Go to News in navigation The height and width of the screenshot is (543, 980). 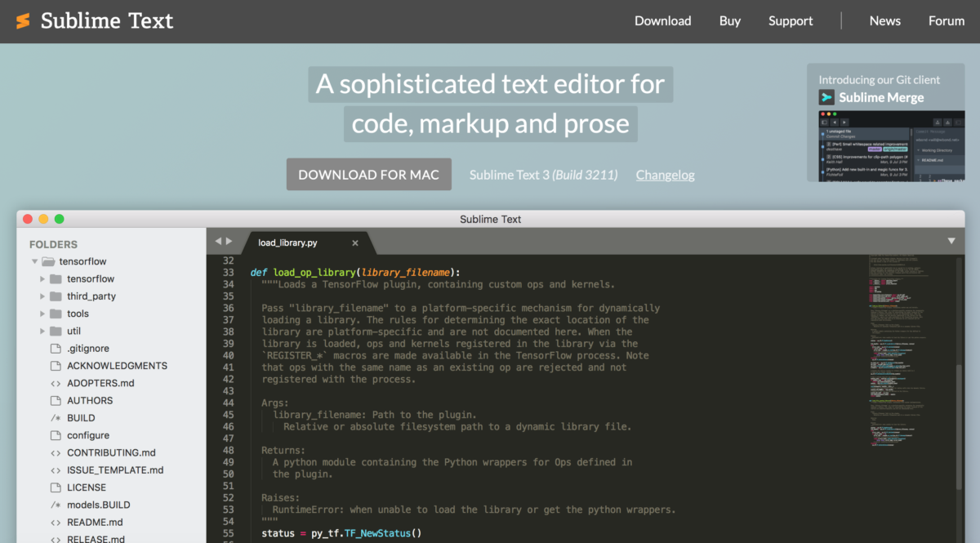pos(885,21)
